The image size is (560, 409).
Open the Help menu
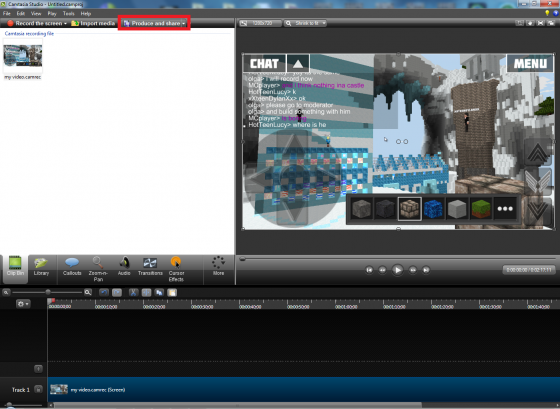click(86, 14)
